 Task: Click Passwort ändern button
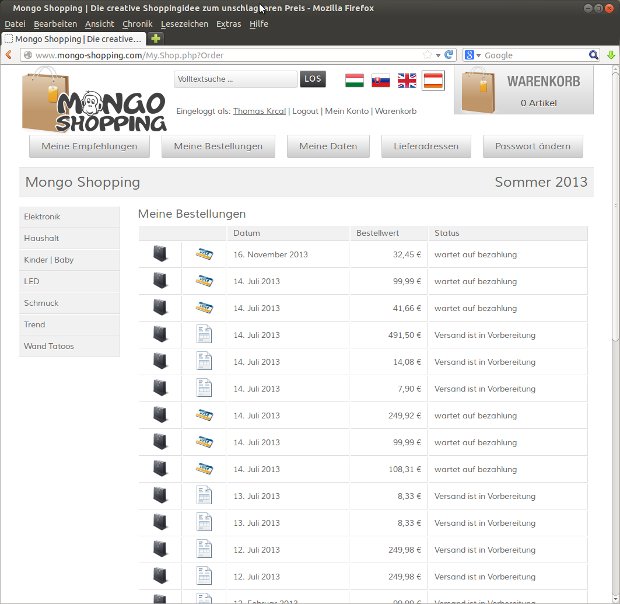(x=533, y=146)
